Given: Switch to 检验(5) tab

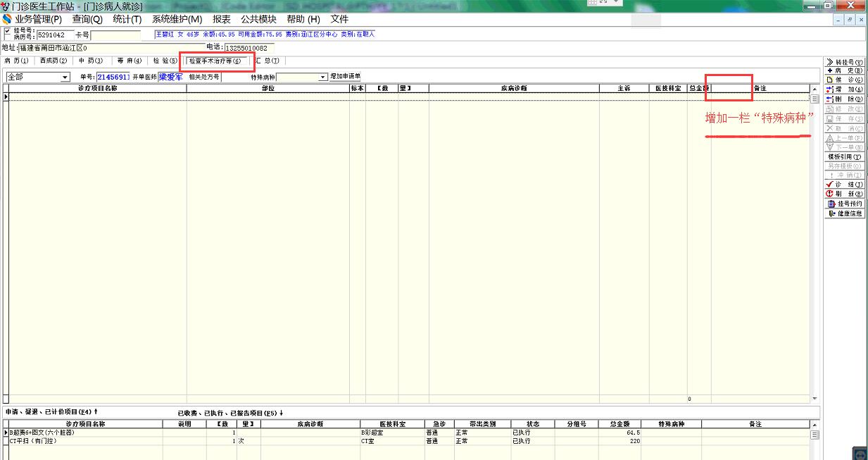Looking at the screenshot, I should 165,61.
